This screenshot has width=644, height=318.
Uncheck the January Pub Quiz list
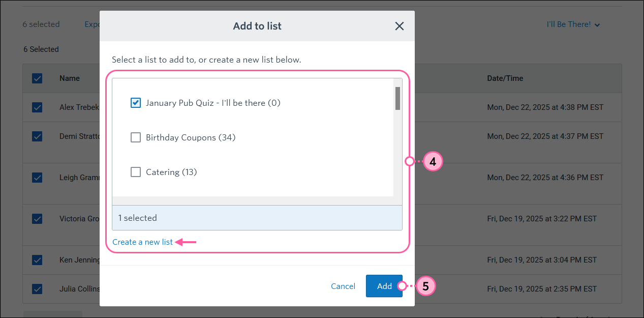click(x=136, y=102)
